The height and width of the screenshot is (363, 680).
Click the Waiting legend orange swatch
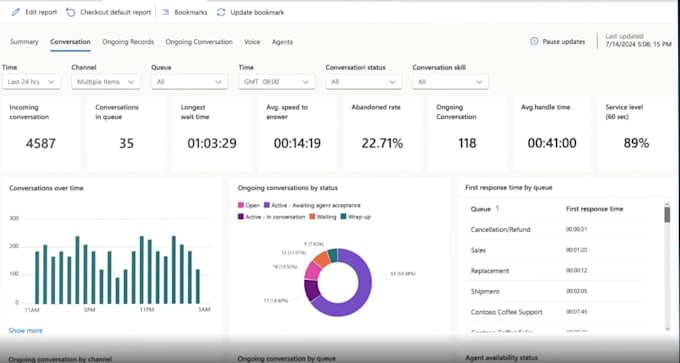point(312,216)
